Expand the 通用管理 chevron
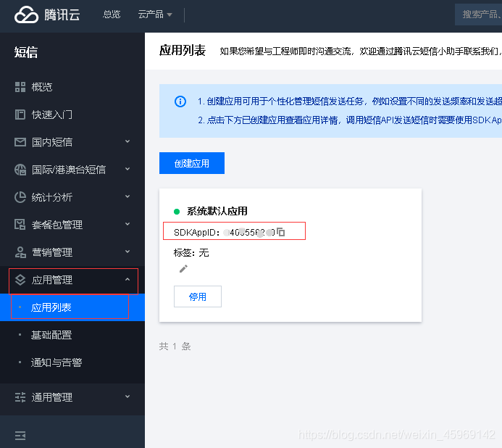The image size is (502, 448). 127,397
